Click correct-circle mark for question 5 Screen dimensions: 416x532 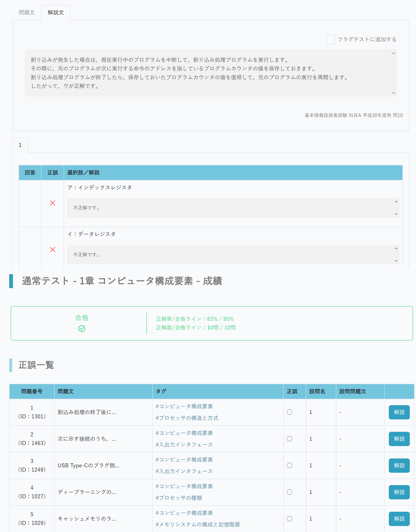pyautogui.click(x=289, y=519)
